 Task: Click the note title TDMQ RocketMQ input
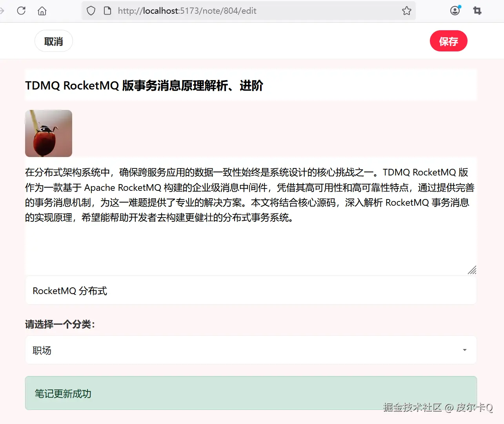point(251,85)
